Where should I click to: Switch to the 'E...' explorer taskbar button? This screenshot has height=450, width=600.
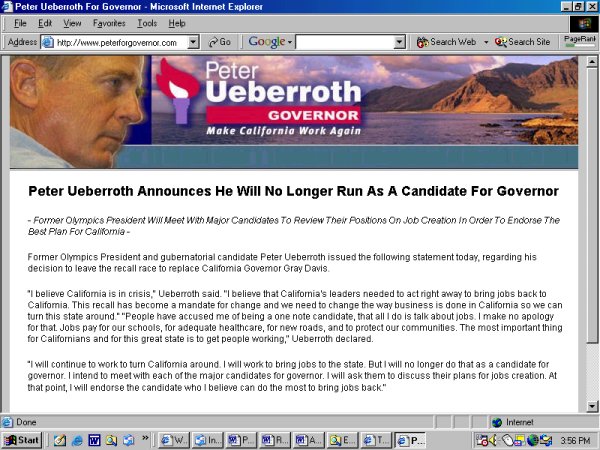pos(342,440)
